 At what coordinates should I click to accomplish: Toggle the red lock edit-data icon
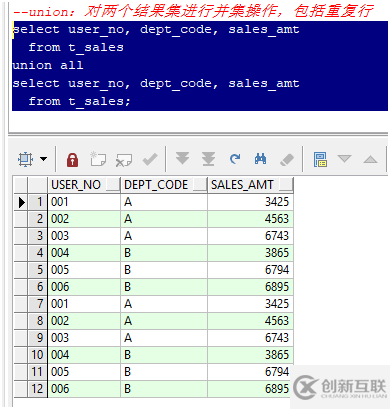72,159
